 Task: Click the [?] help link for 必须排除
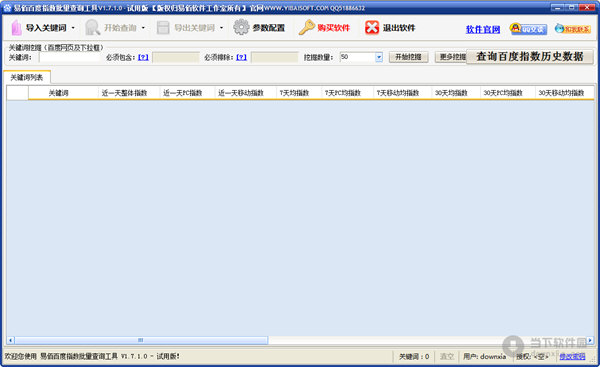[241, 57]
